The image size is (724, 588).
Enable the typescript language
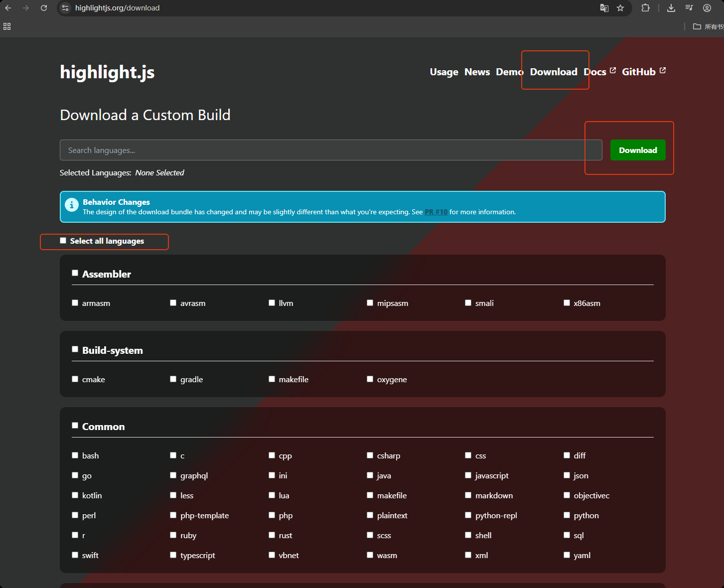pyautogui.click(x=173, y=555)
